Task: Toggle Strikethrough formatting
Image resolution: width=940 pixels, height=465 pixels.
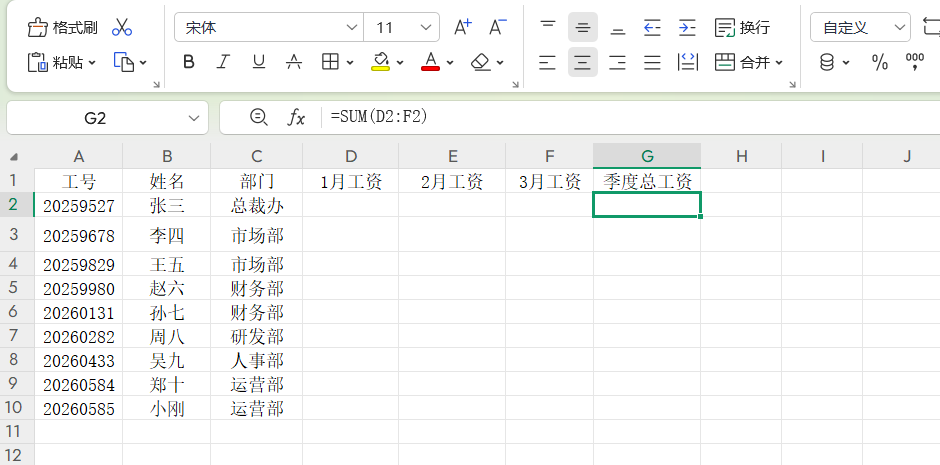Action: coord(294,62)
